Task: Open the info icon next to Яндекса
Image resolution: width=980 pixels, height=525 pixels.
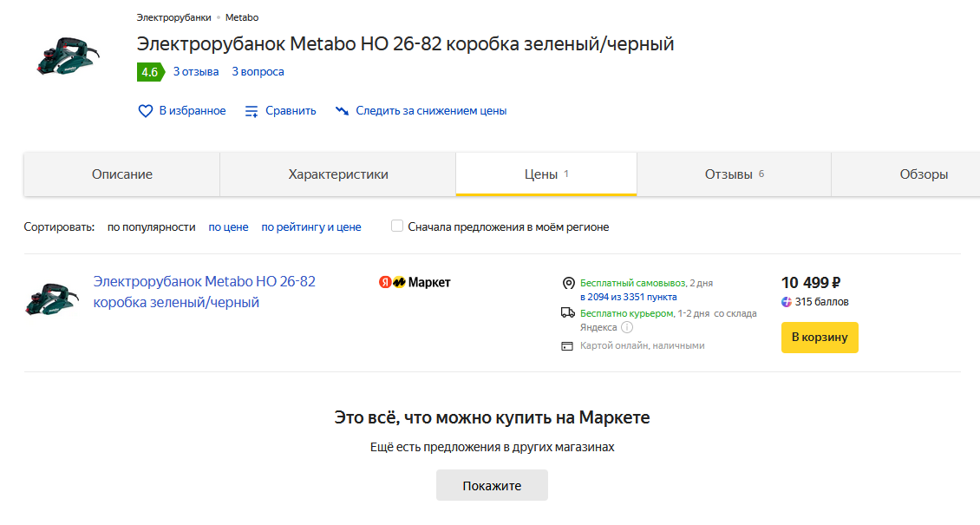Action: (x=627, y=327)
